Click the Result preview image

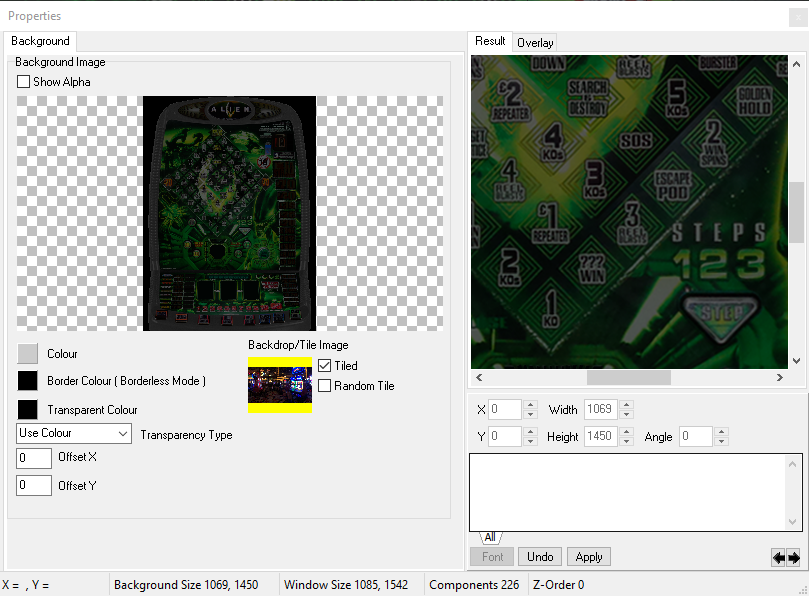(629, 212)
